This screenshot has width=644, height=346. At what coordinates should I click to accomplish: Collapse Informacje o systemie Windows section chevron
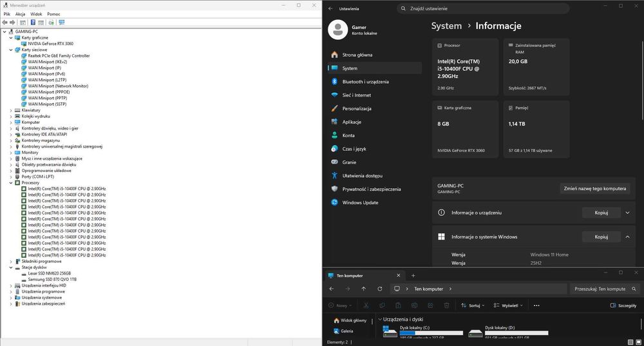point(627,236)
